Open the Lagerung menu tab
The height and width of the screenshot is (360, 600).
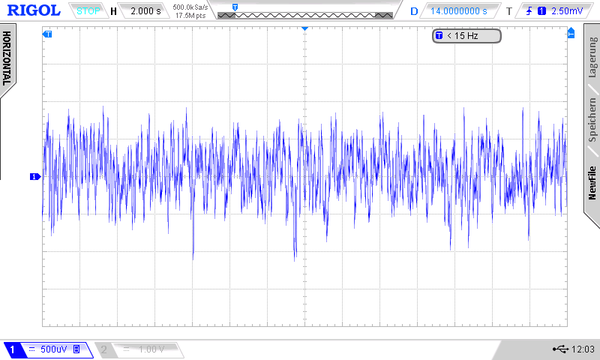point(592,57)
